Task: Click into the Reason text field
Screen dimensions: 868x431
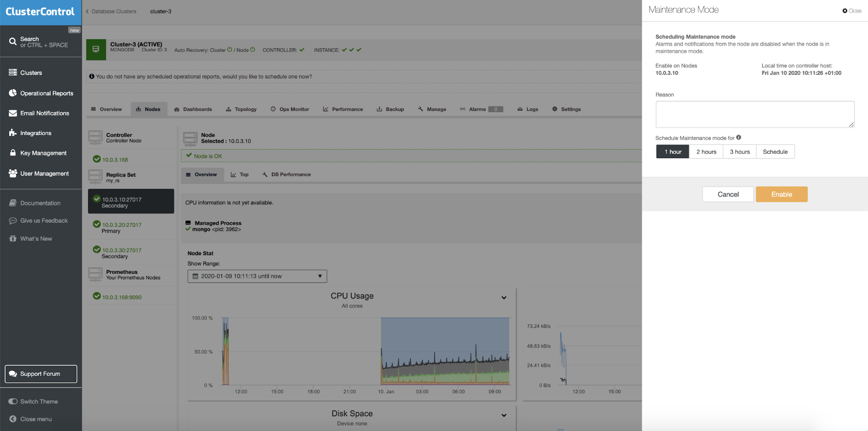Action: click(x=755, y=114)
